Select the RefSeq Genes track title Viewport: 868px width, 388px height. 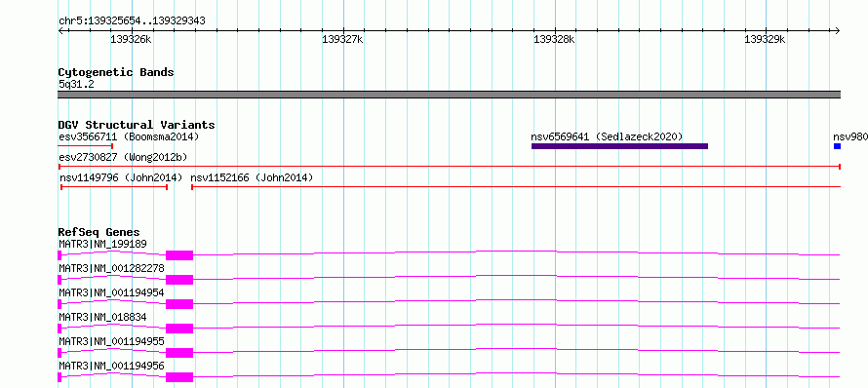[x=99, y=232]
